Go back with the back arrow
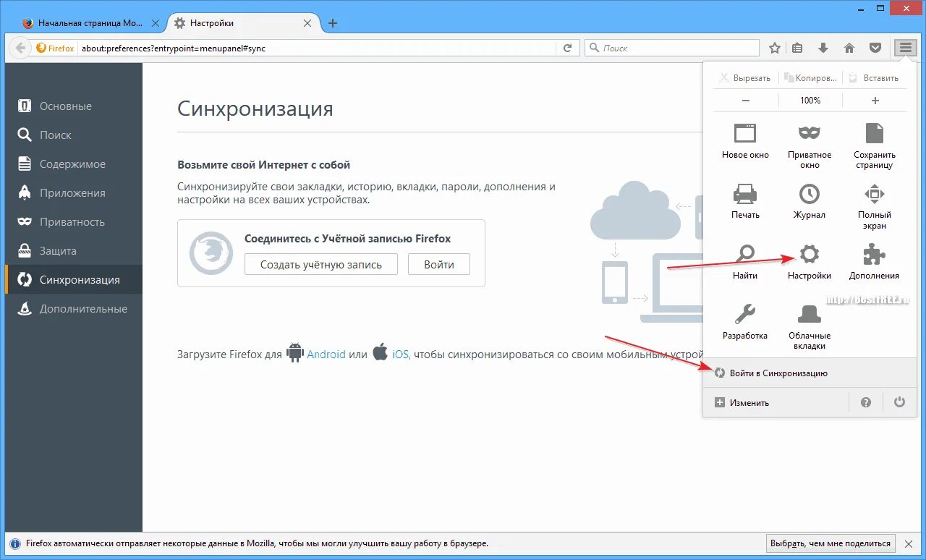The height and width of the screenshot is (560, 926). tap(19, 48)
